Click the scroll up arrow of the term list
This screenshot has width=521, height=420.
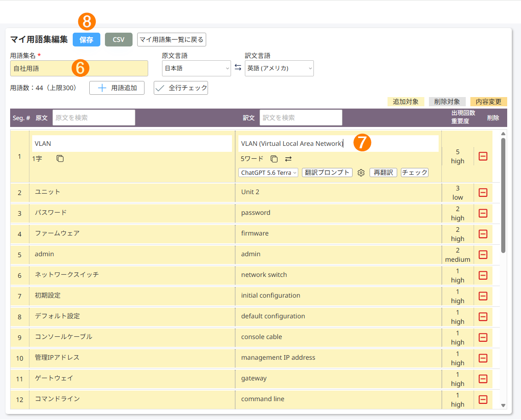(503, 134)
